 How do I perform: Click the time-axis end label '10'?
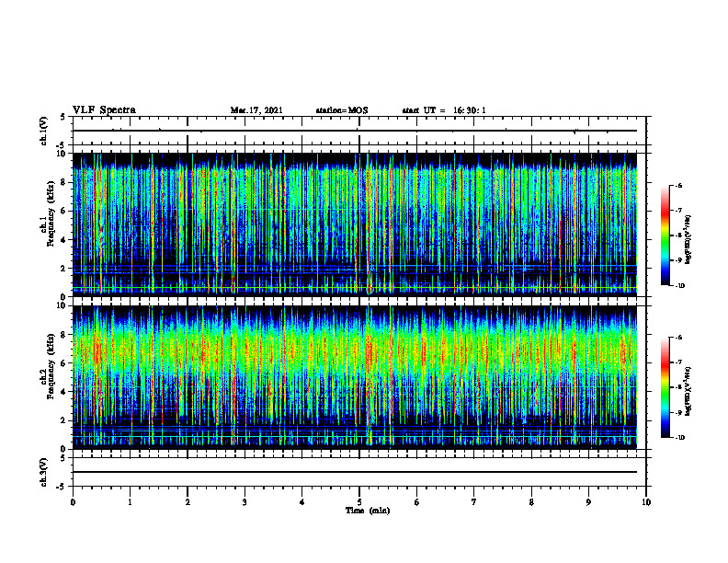tap(646, 502)
